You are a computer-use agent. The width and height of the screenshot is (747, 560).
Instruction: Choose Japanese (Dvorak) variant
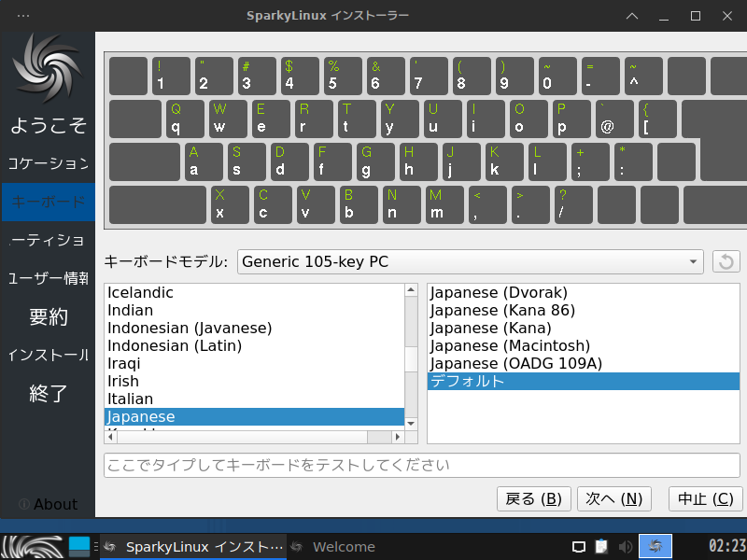point(583,292)
